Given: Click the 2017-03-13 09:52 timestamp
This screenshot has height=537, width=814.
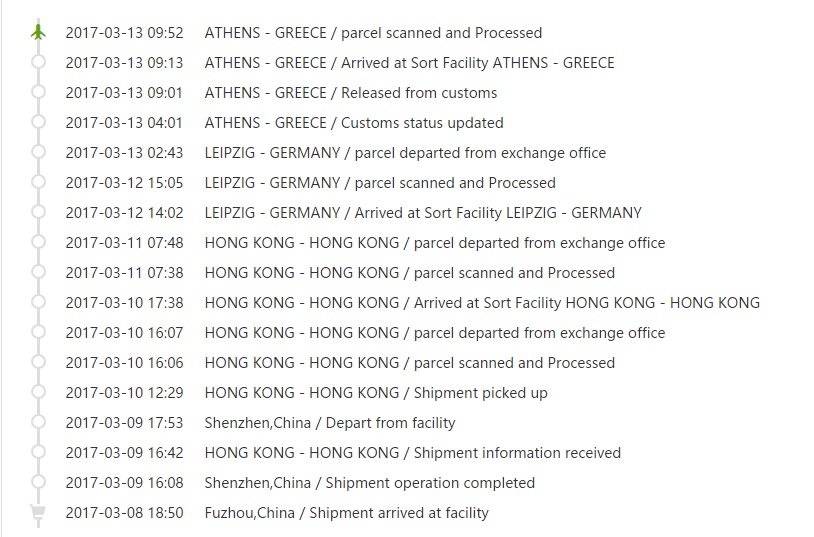Looking at the screenshot, I should [x=124, y=33].
